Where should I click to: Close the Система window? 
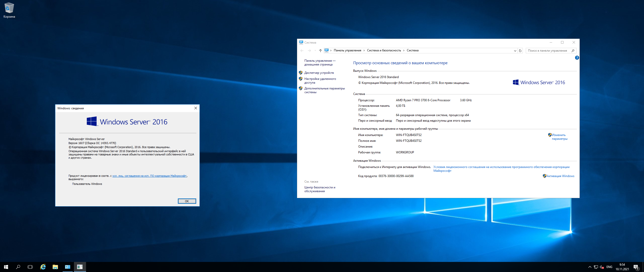click(574, 42)
